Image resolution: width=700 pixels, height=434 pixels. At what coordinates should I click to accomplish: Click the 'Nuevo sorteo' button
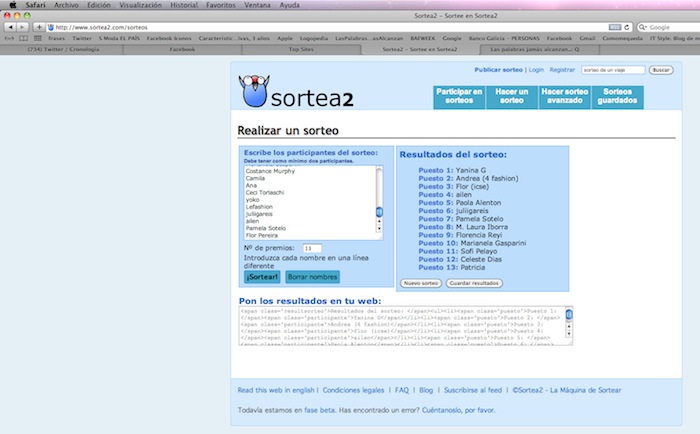pos(421,283)
